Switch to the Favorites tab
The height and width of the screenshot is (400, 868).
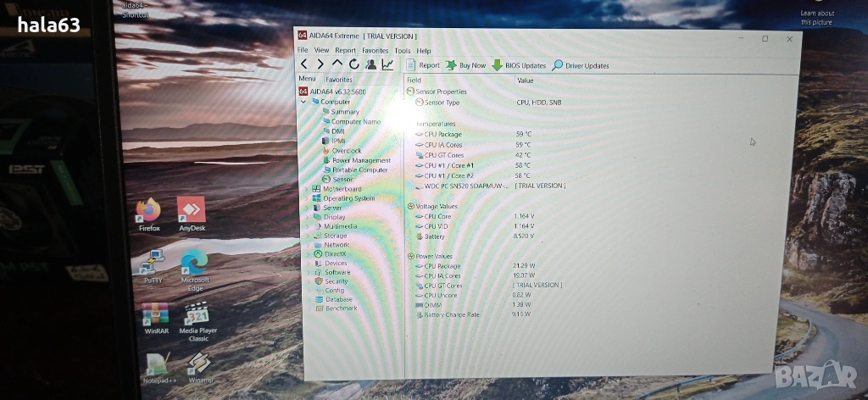tap(339, 79)
